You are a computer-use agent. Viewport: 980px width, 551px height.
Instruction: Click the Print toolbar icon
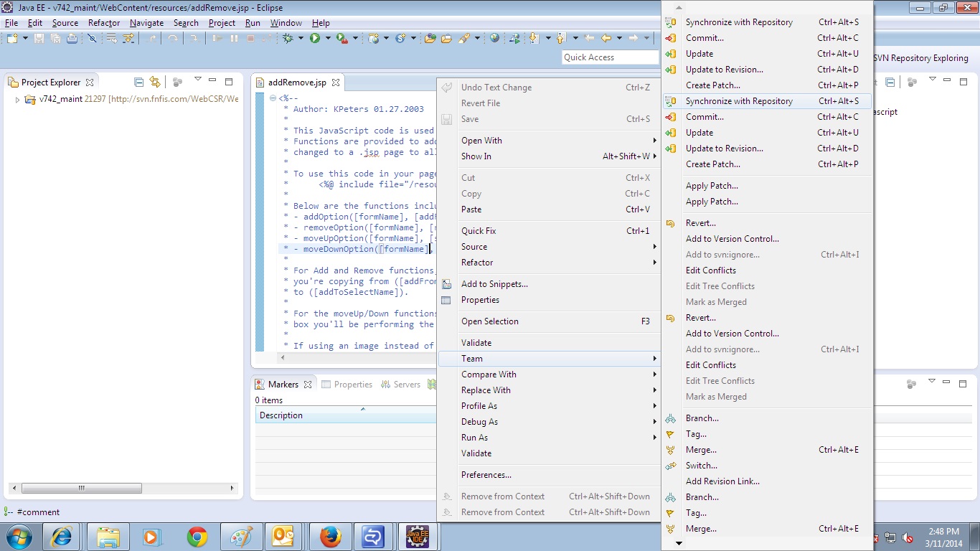(72, 39)
